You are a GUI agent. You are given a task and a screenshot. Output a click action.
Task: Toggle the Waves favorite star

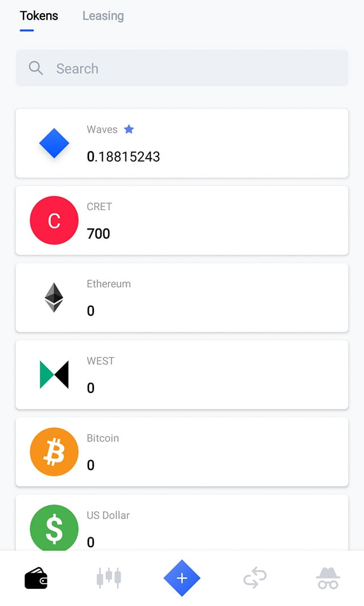[x=129, y=130]
